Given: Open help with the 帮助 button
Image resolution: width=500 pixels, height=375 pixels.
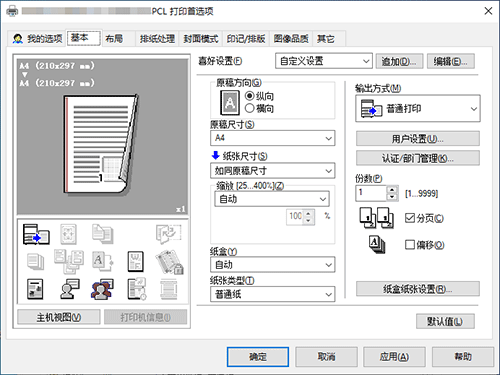Looking at the screenshot, I should [x=463, y=357].
